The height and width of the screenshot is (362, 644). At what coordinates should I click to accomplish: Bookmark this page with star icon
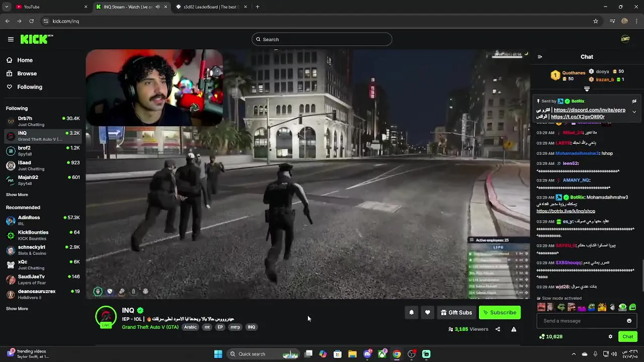596,21
